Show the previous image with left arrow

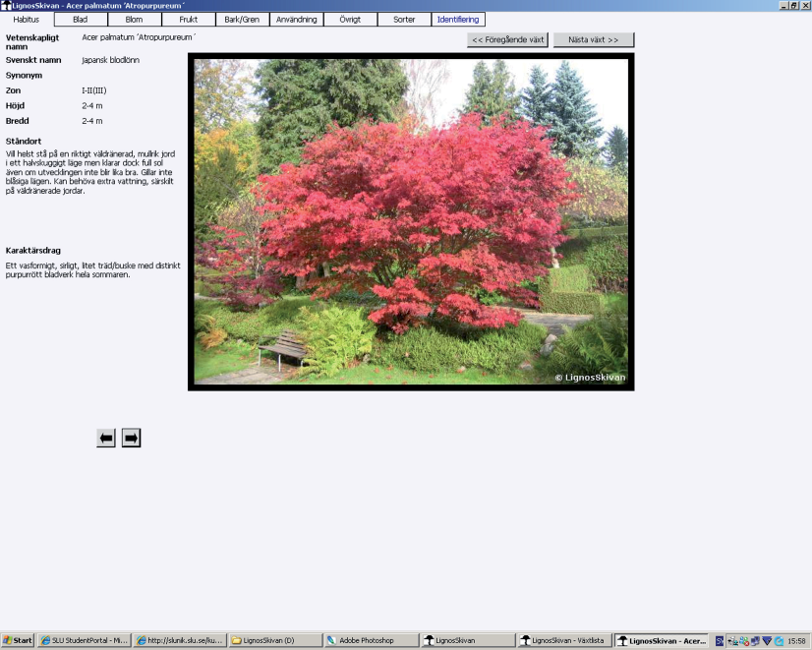[x=106, y=439]
